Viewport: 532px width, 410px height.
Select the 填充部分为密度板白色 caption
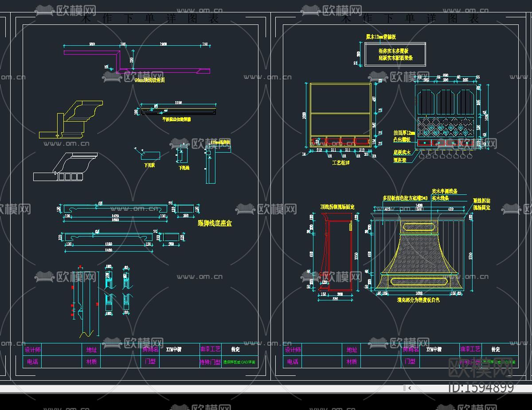[418, 300]
